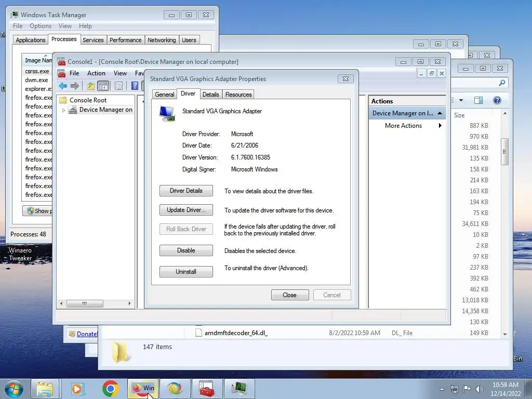The image size is (532, 399).
Task: Open the Console1 File menu
Action: pos(74,73)
